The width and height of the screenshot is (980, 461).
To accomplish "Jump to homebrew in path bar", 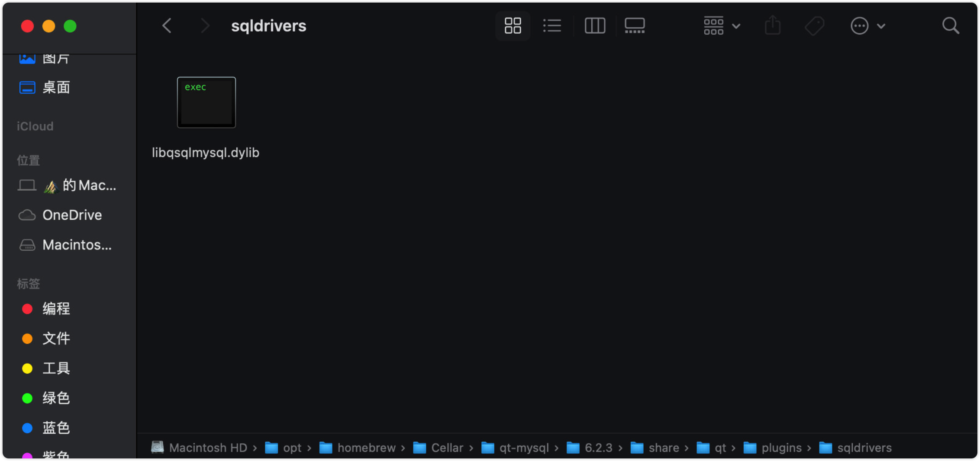I will [x=366, y=448].
